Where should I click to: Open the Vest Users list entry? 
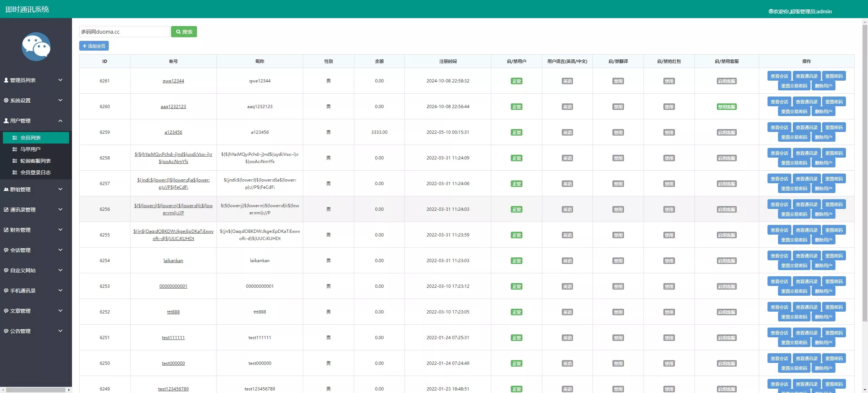tap(30, 149)
